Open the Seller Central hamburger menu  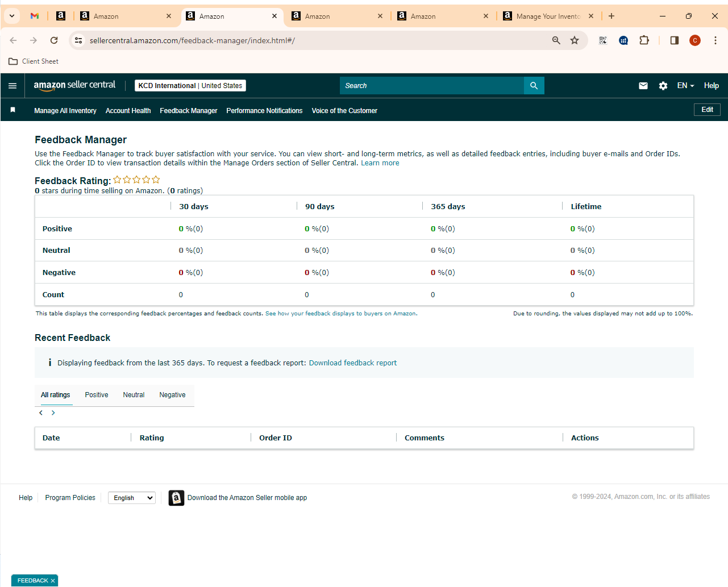pos(13,86)
